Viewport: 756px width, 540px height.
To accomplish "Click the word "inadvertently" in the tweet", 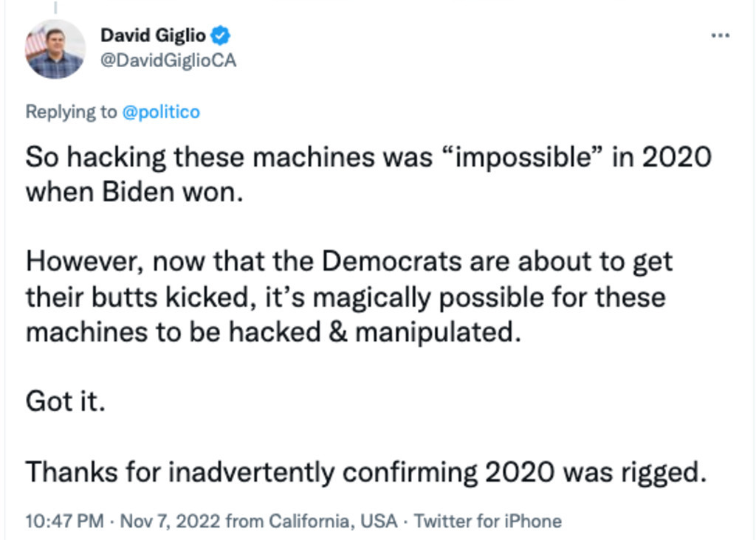I will pyautogui.click(x=251, y=472).
